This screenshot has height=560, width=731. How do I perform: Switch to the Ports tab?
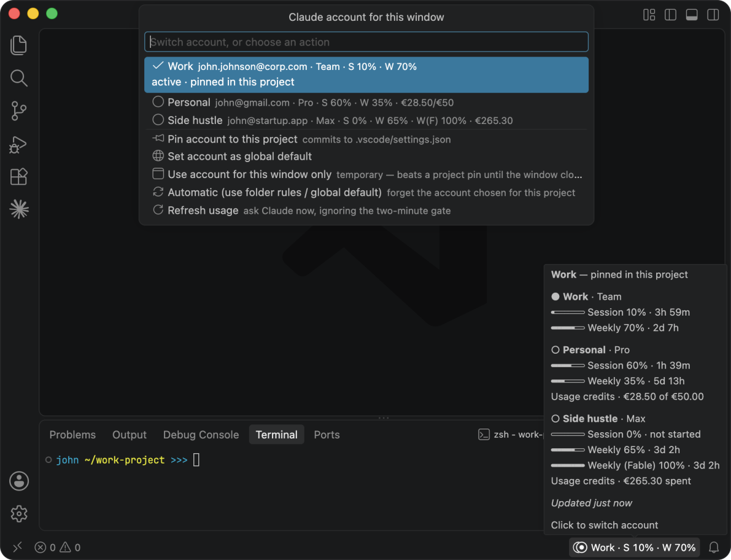click(x=327, y=435)
